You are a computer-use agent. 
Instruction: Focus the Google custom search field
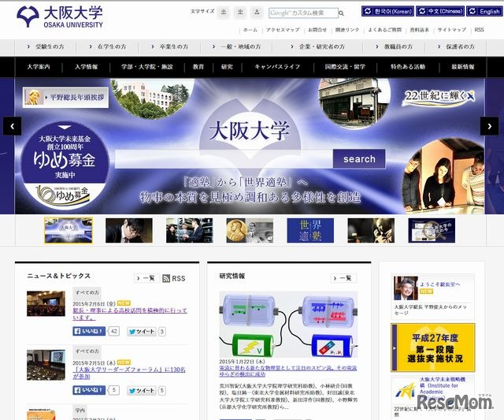tap(303, 13)
